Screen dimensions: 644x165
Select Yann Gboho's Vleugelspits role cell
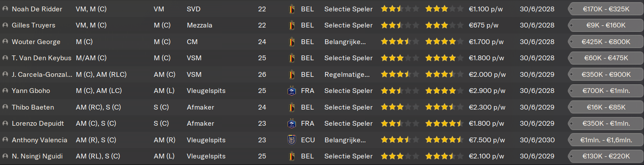coord(206,91)
